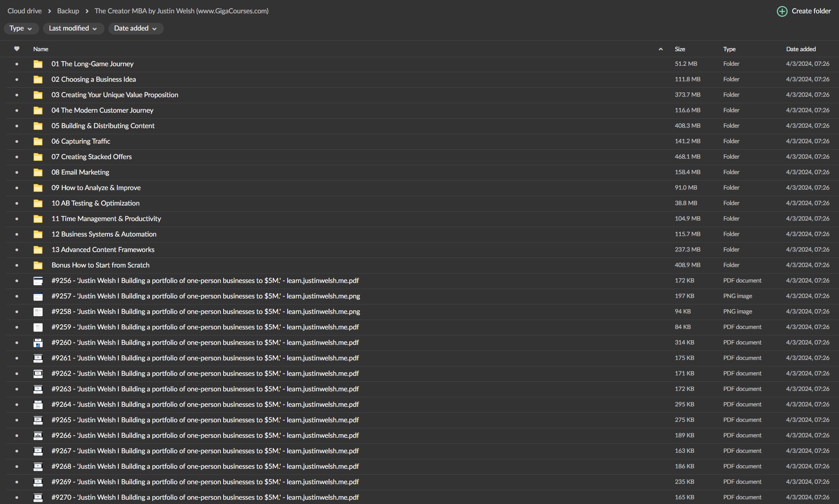
Task: Open the Type filter dropdown
Action: tap(21, 28)
